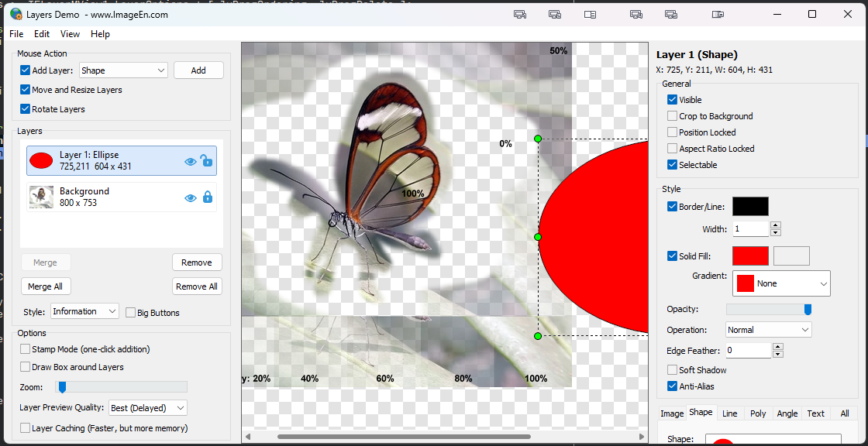Click the split-pane layout icon in title bar
The width and height of the screenshot is (868, 446).
[x=590, y=15]
